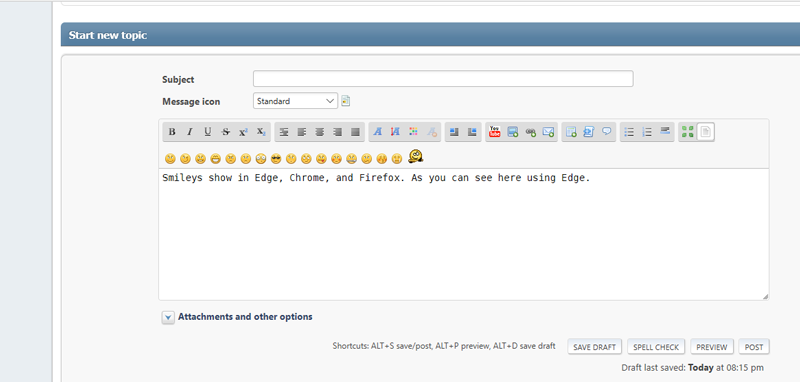
Task: Insert an email link
Action: point(548,132)
